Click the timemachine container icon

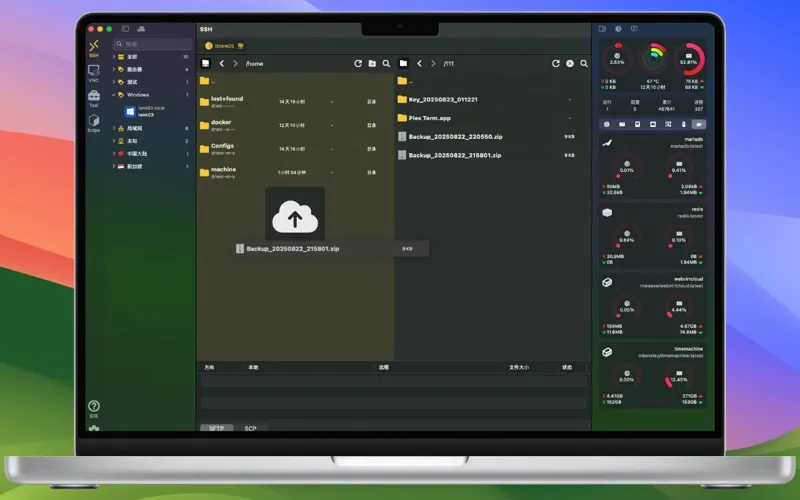(607, 352)
